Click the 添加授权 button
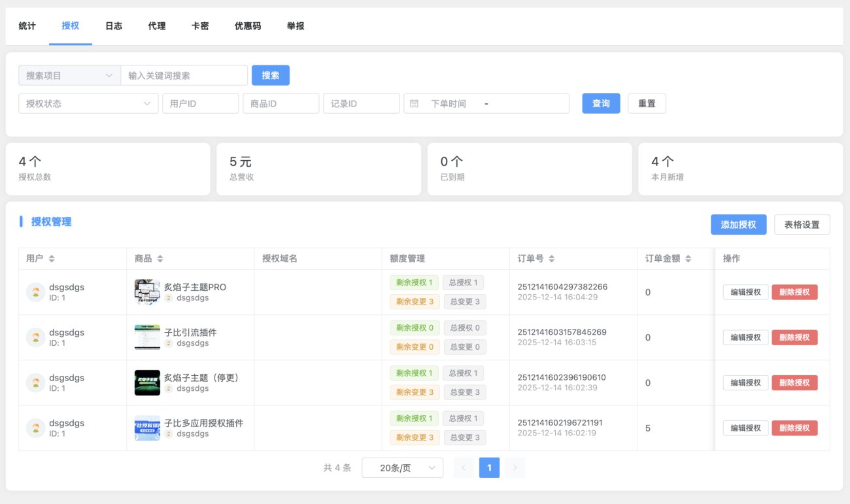Image resolution: width=850 pixels, height=504 pixels. [738, 224]
